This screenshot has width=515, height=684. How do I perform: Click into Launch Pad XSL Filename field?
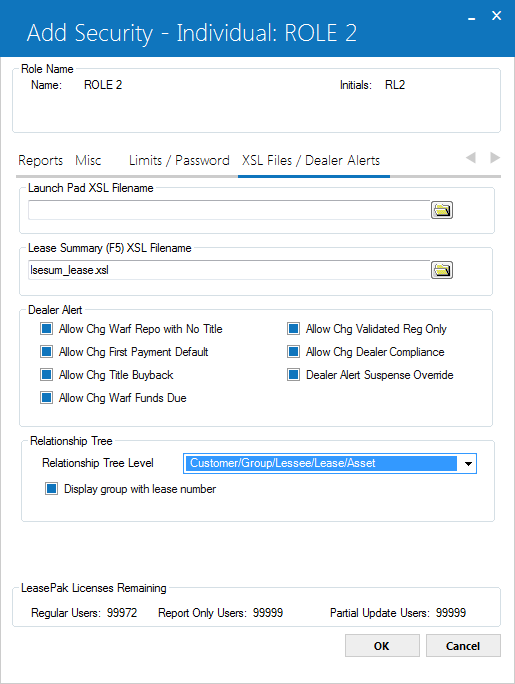click(x=229, y=210)
